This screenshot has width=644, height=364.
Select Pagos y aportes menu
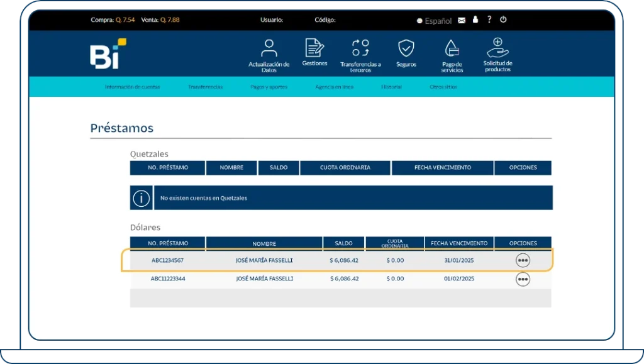tap(269, 87)
